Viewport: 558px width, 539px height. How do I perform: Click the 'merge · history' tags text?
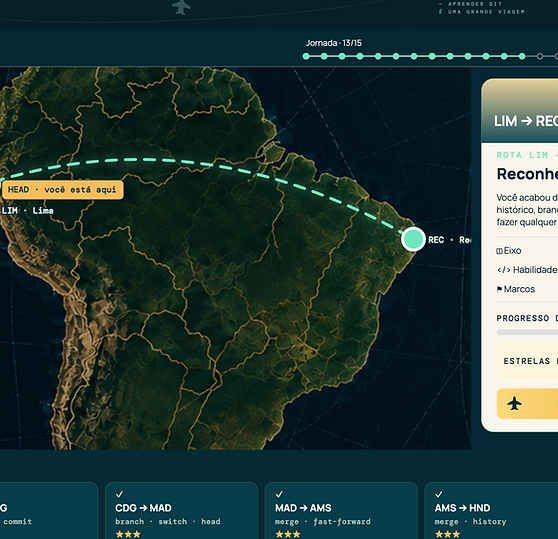(x=470, y=522)
